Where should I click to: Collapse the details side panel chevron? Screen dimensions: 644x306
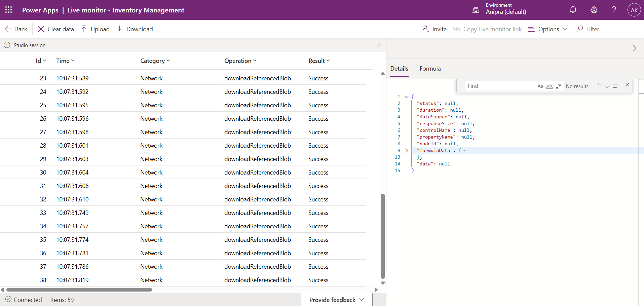click(634, 48)
